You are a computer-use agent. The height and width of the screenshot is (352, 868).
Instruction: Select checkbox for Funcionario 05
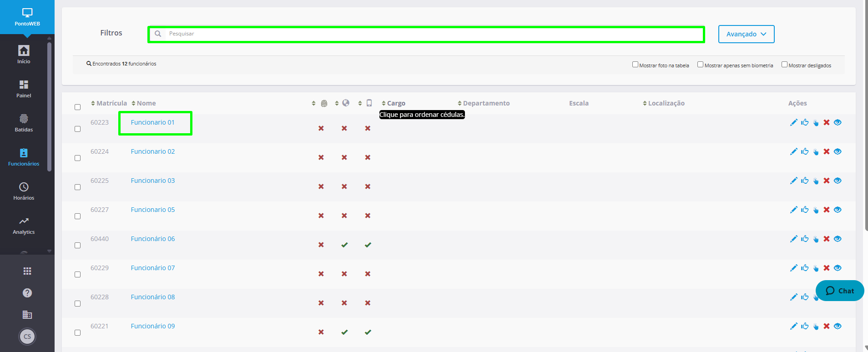coord(77,216)
